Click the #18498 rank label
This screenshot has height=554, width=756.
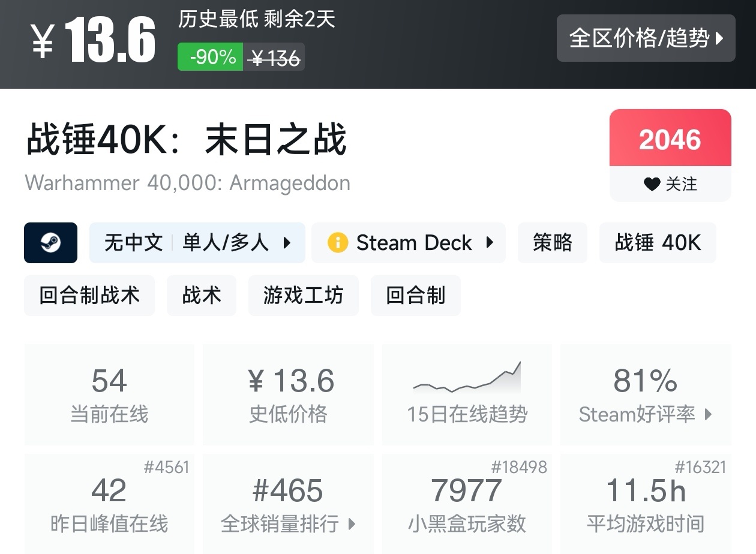click(519, 468)
